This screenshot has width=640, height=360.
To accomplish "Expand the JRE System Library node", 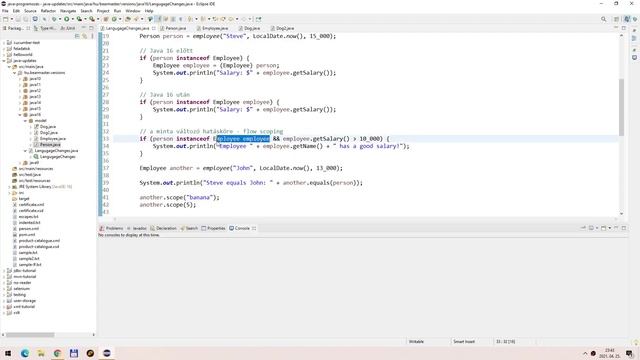I will tap(9, 187).
